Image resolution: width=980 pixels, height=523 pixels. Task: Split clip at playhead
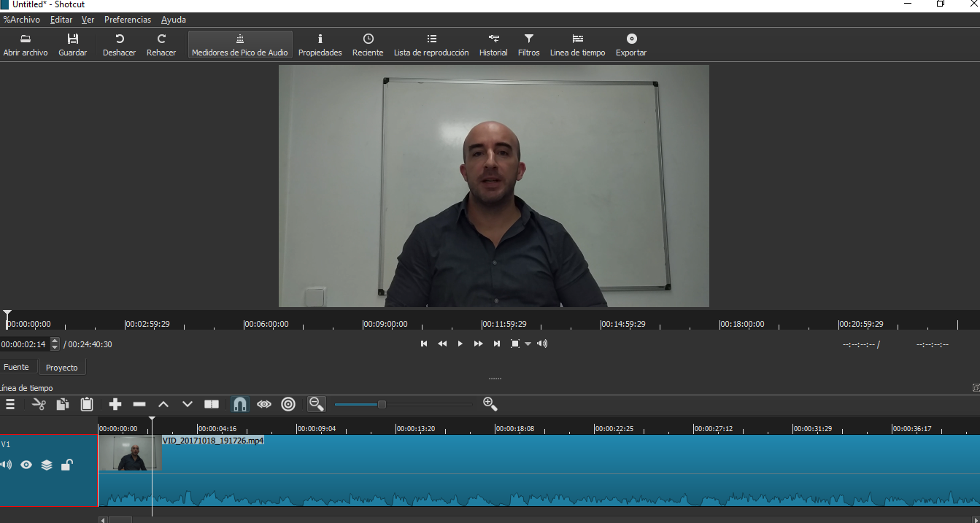pos(212,404)
